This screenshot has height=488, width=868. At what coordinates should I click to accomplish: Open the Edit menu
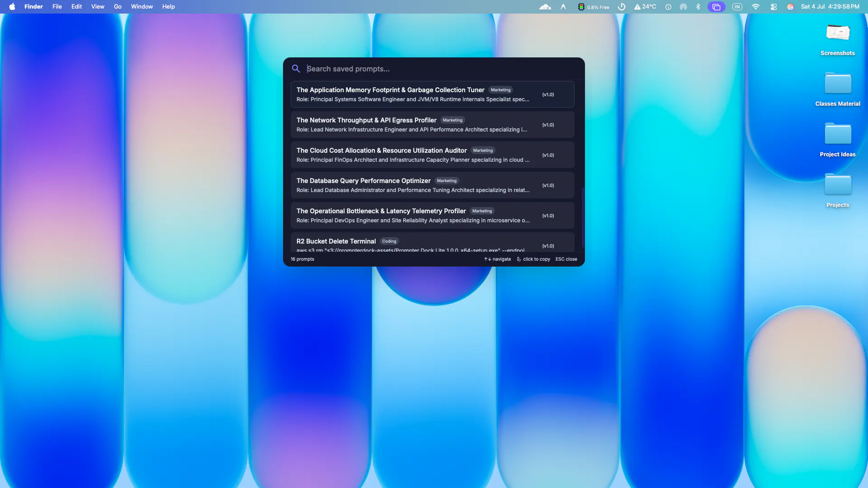point(76,7)
